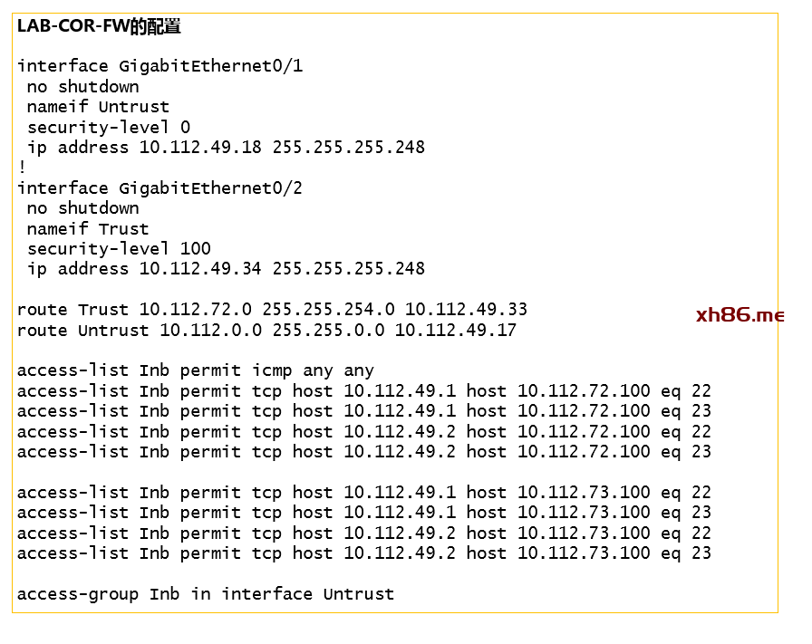Select the route Trust 10.112.72.0 line
This screenshot has width=812, height=644.
(272, 310)
